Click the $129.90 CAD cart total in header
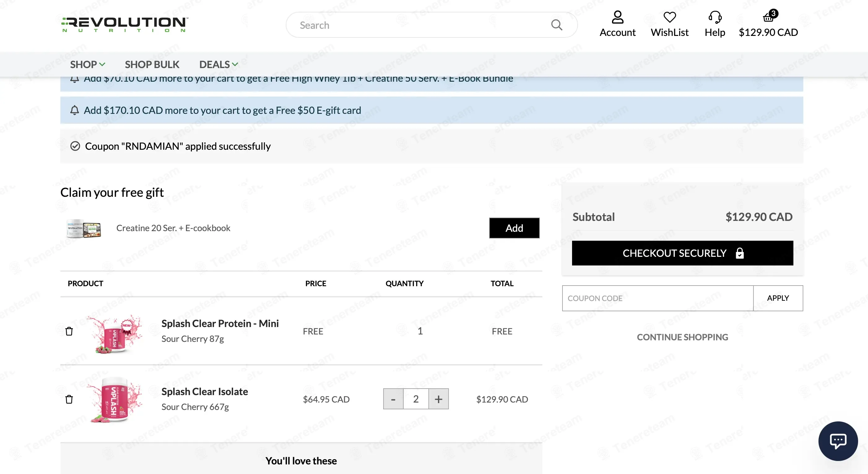Image resolution: width=868 pixels, height=474 pixels. coord(768,32)
